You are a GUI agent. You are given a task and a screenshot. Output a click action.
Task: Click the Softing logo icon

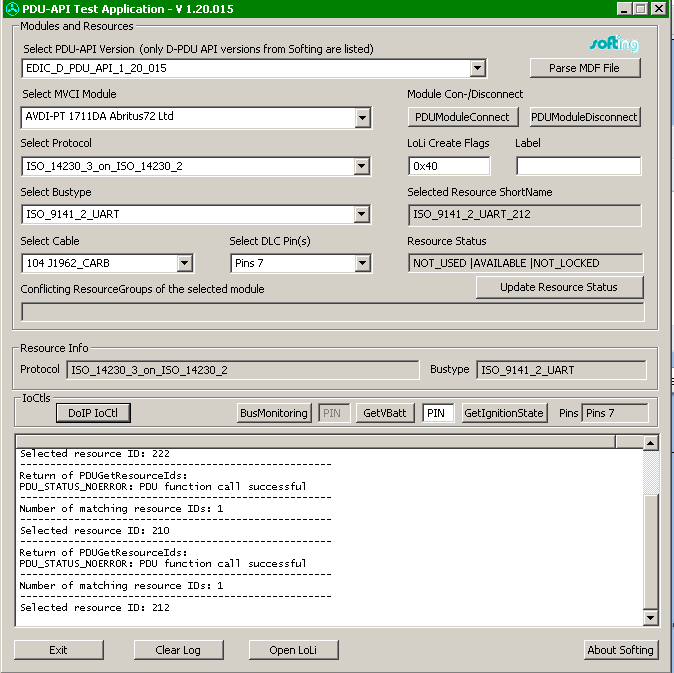pos(613,45)
